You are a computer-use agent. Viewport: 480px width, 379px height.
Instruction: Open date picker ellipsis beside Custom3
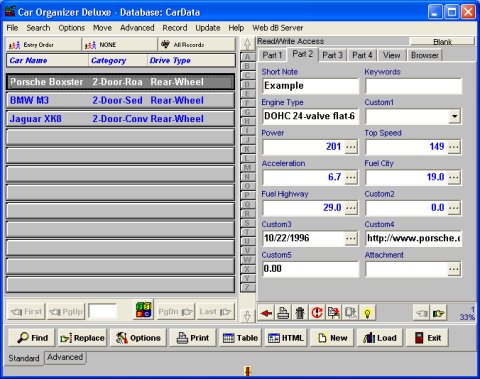(x=351, y=238)
